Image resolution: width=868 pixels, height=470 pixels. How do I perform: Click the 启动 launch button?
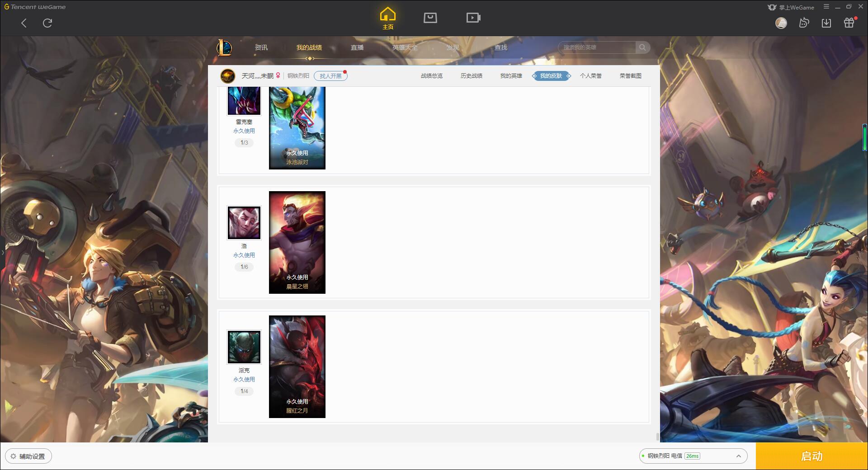tap(812, 456)
